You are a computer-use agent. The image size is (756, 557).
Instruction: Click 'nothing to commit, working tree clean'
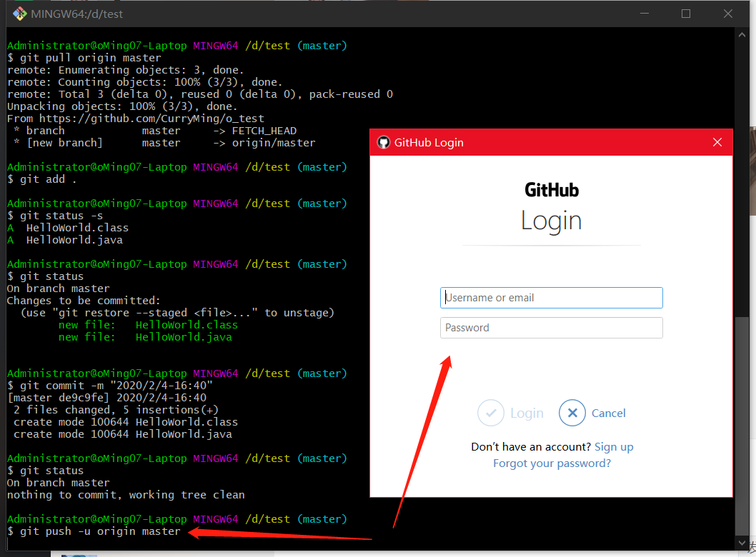pyautogui.click(x=126, y=495)
